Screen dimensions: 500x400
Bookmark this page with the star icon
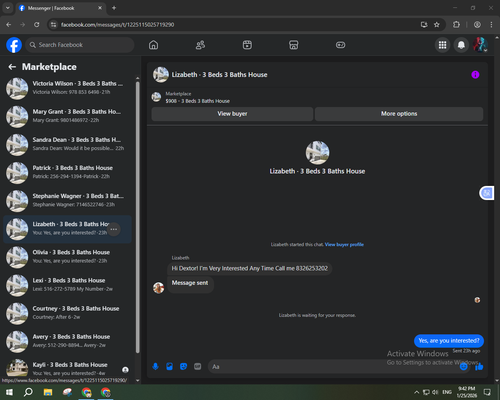(437, 25)
